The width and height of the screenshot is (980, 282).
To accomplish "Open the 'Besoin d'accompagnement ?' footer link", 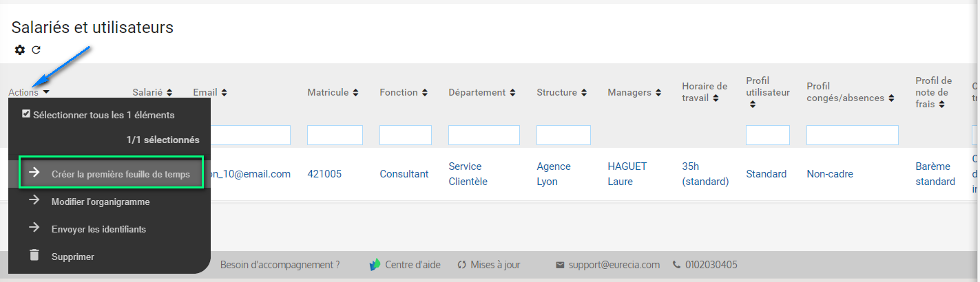I will click(x=280, y=264).
